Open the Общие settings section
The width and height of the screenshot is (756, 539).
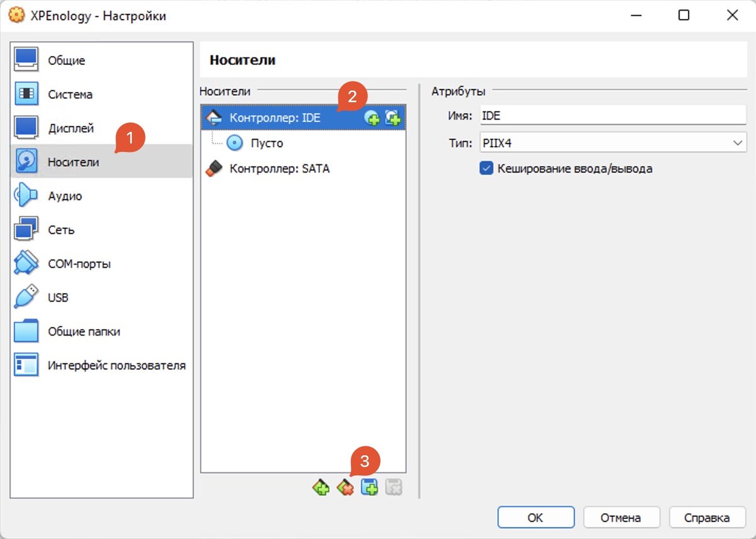102,60
